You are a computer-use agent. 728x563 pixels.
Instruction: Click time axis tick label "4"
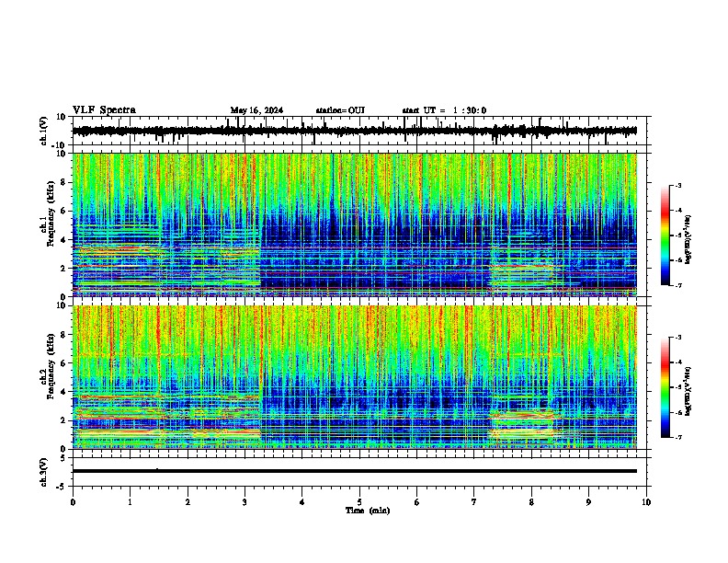tap(302, 502)
